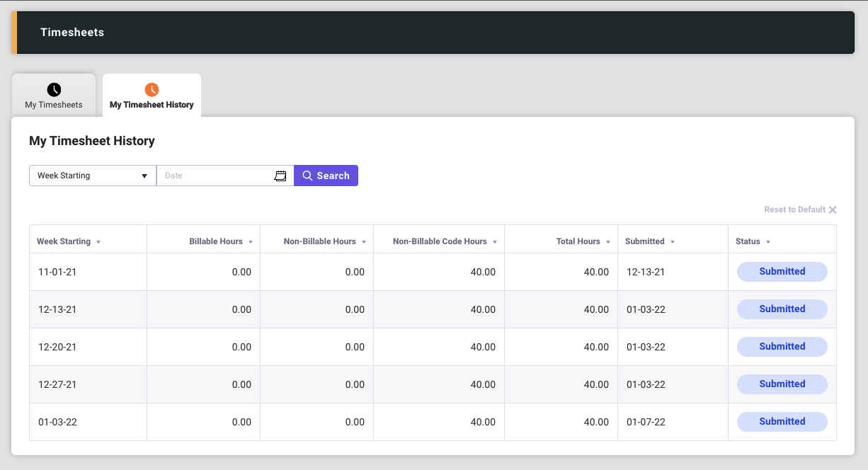
Task: Open the Week Starting filter dropdown
Action: pos(92,176)
